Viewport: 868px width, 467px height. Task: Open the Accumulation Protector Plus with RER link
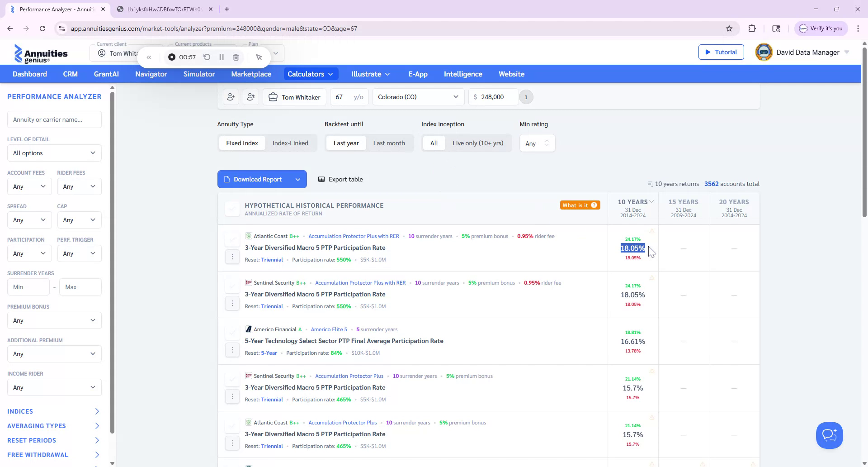354,236
